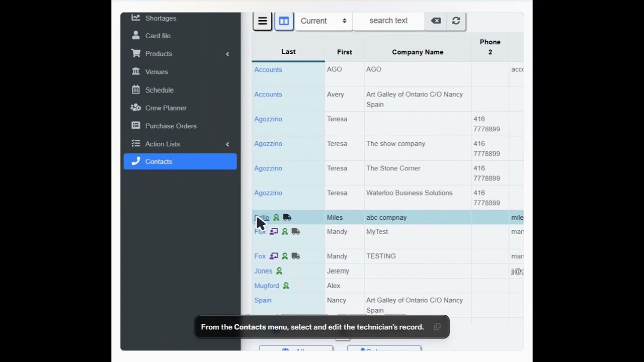The width and height of the screenshot is (644, 362).
Task: Open the Jones contact link
Action: coord(263,271)
